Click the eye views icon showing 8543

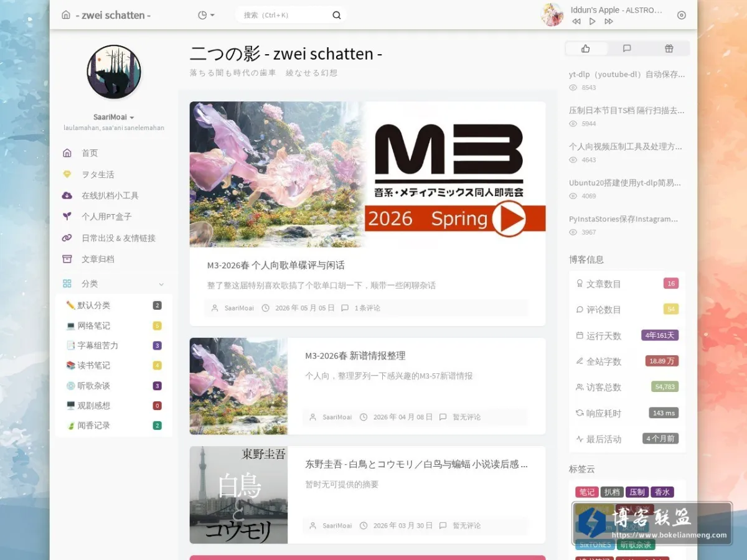tap(573, 88)
